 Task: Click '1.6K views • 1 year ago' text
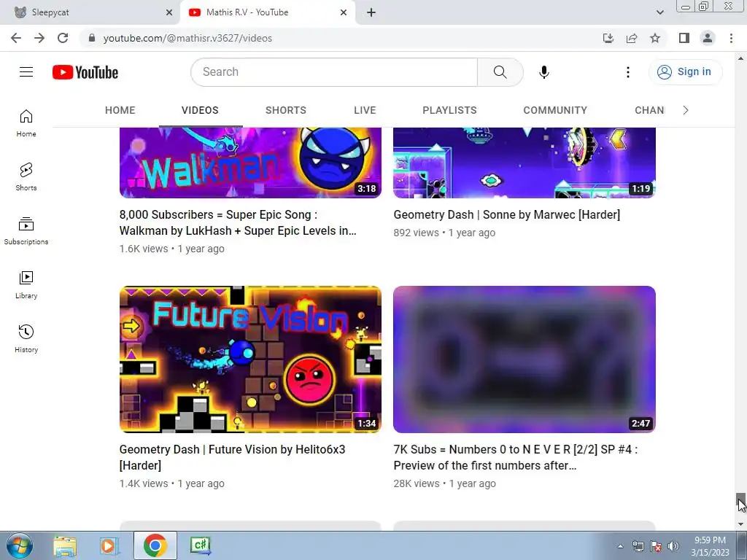coord(172,249)
